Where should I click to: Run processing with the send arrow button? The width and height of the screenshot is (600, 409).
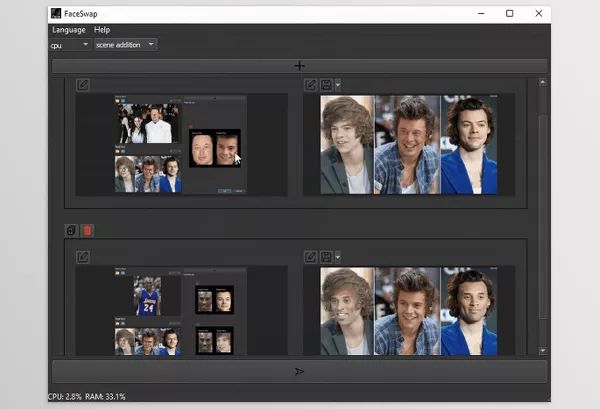tap(299, 371)
